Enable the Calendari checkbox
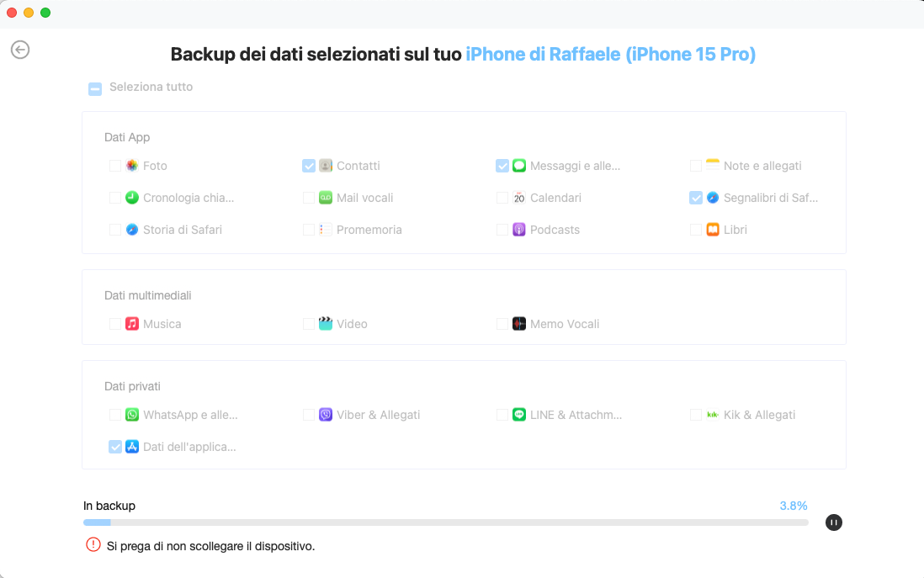 click(502, 198)
